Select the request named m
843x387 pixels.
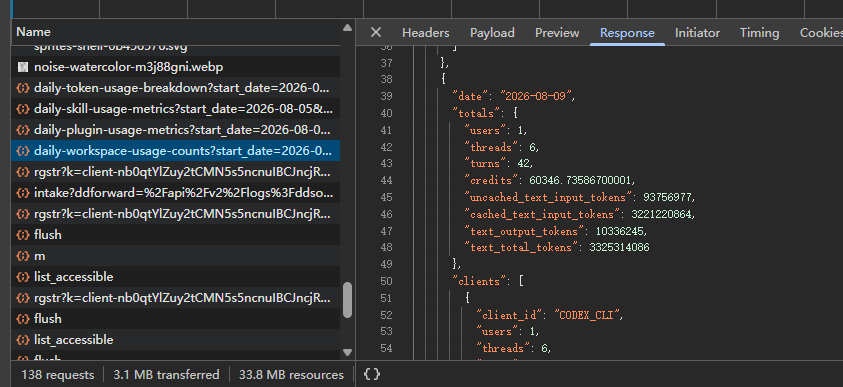click(175, 256)
